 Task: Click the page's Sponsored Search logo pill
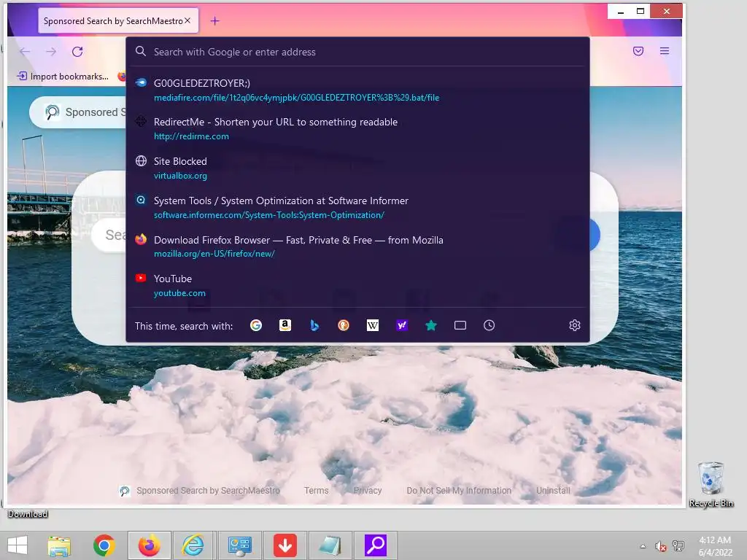coord(79,112)
